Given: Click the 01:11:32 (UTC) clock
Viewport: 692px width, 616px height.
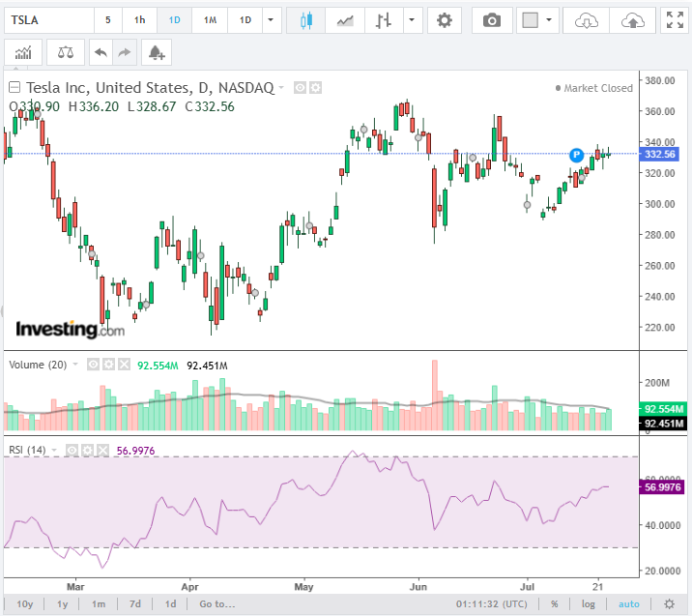Looking at the screenshot, I should (492, 603).
